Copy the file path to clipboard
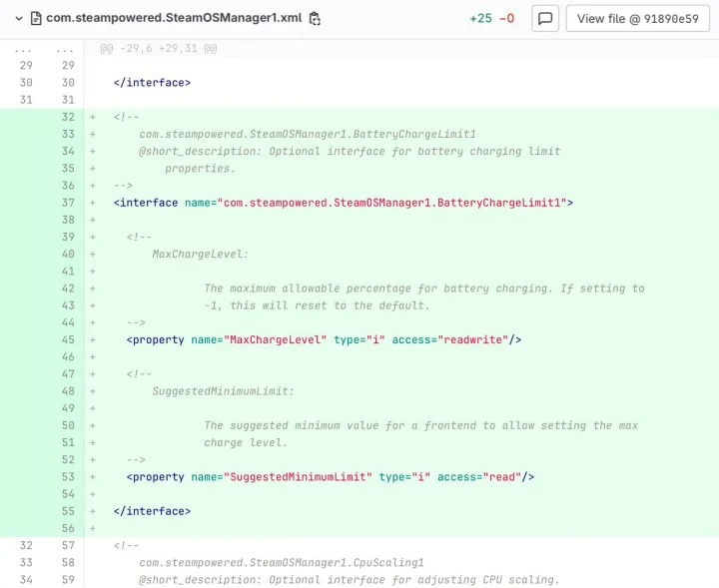This screenshot has width=719, height=588. click(x=316, y=18)
